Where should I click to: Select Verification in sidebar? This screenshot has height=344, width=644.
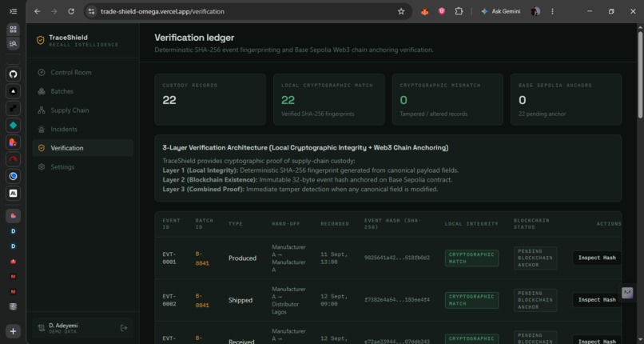82,148
